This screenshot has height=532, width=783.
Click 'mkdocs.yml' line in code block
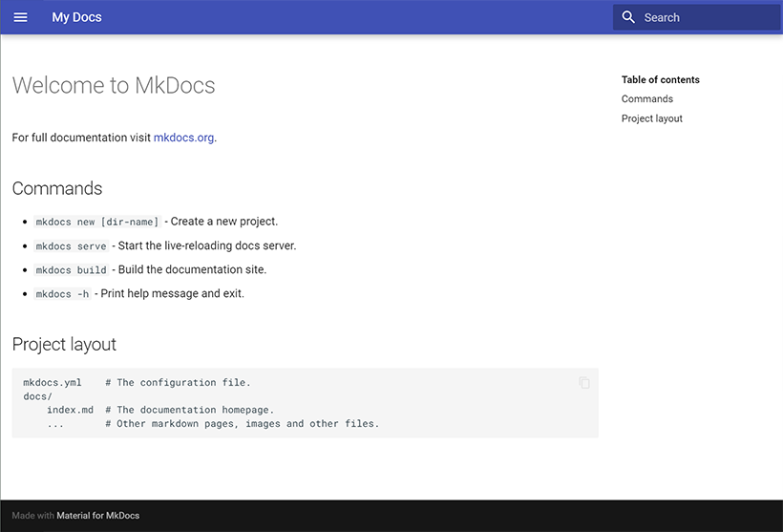[137, 383]
